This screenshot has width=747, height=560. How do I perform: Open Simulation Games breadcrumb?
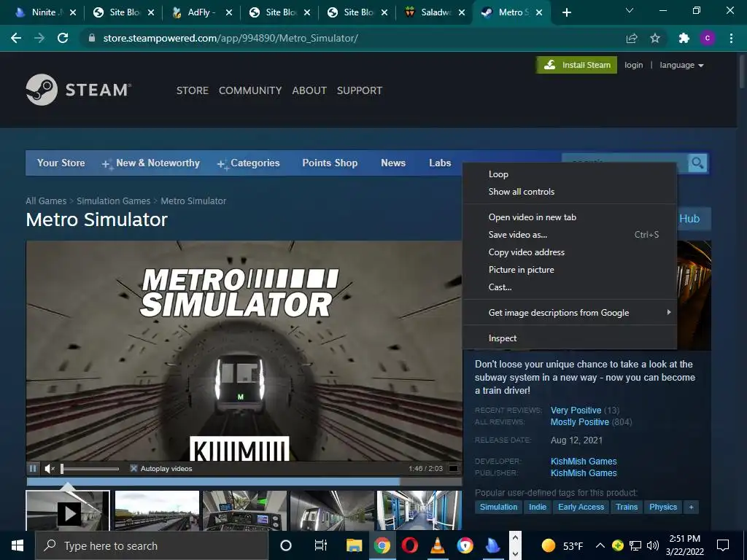[113, 201]
